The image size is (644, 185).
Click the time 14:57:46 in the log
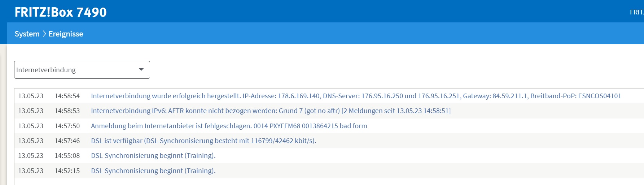click(67, 141)
